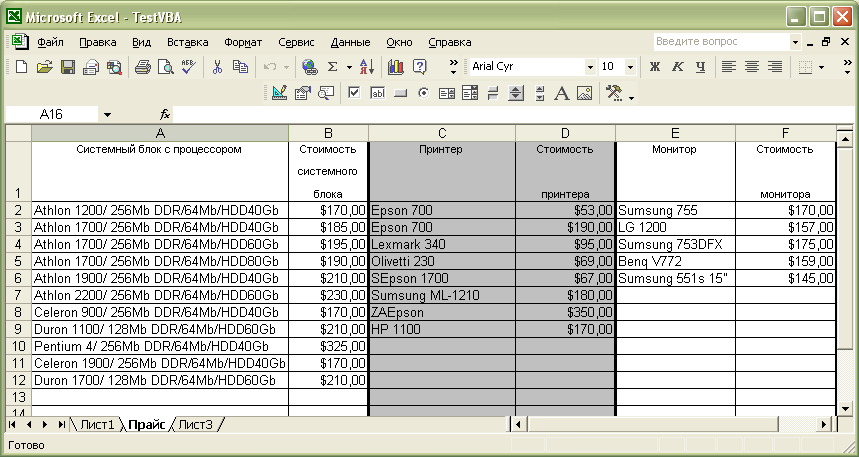This screenshot has height=457, width=859.
Task: Select the CheckBox control tool
Action: (354, 93)
